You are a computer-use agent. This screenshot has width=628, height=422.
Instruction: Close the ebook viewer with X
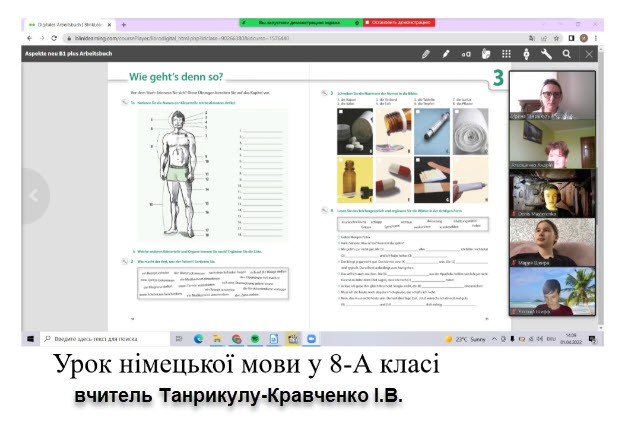tap(589, 54)
